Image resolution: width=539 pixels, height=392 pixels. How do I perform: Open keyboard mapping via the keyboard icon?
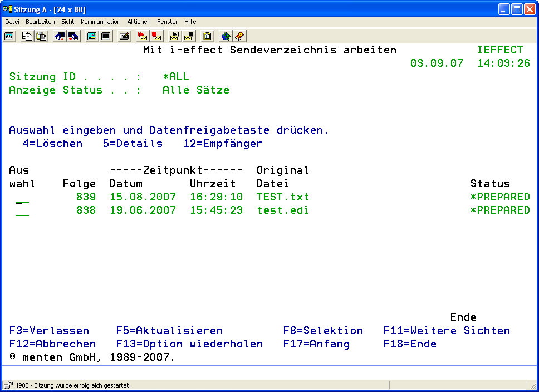tap(124, 36)
